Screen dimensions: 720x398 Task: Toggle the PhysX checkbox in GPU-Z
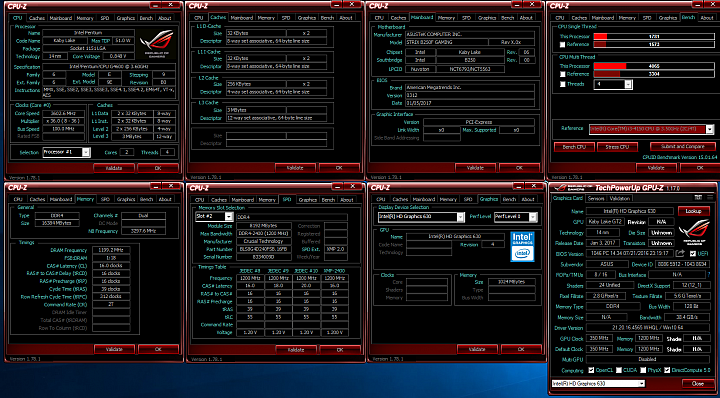(643, 370)
